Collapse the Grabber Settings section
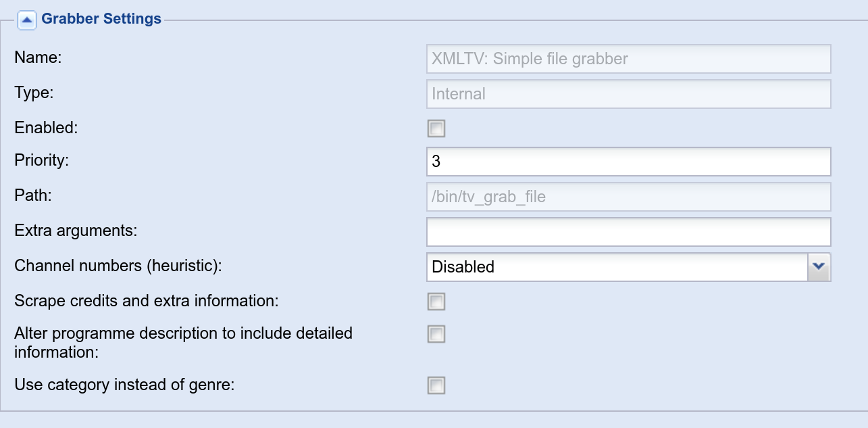868x428 pixels. (x=26, y=20)
